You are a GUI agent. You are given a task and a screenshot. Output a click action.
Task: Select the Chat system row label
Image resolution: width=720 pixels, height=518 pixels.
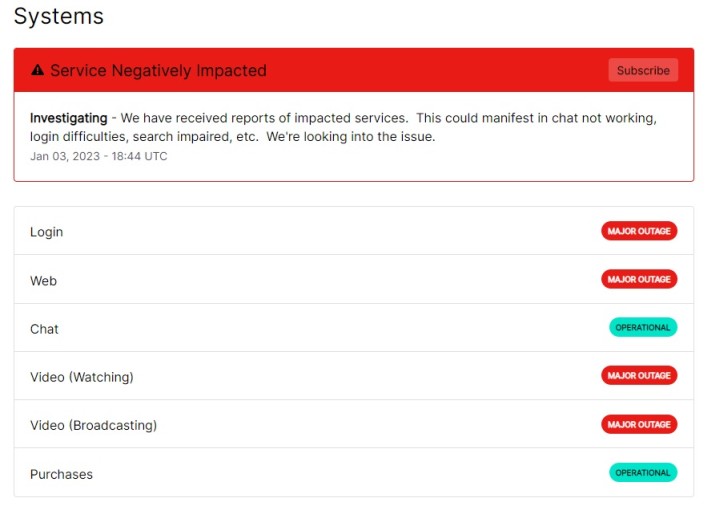pos(44,329)
